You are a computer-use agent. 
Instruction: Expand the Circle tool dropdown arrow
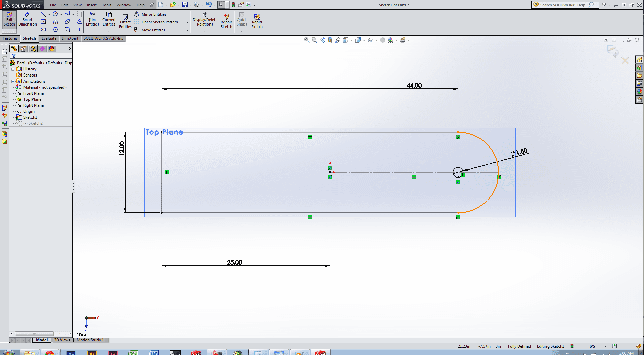point(61,14)
